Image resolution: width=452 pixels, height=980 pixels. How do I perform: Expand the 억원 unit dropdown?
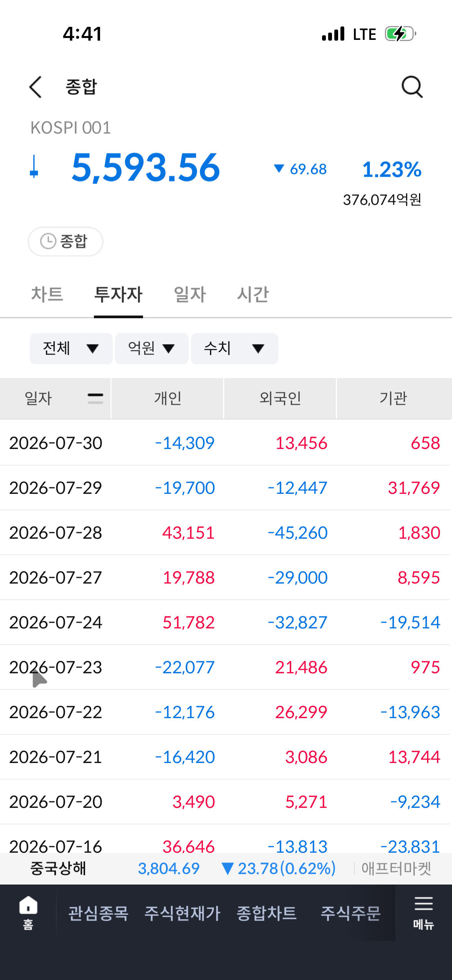tap(151, 349)
